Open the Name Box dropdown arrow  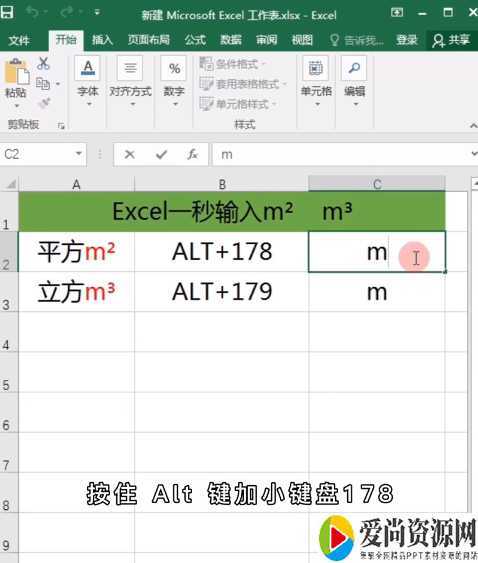click(79, 154)
